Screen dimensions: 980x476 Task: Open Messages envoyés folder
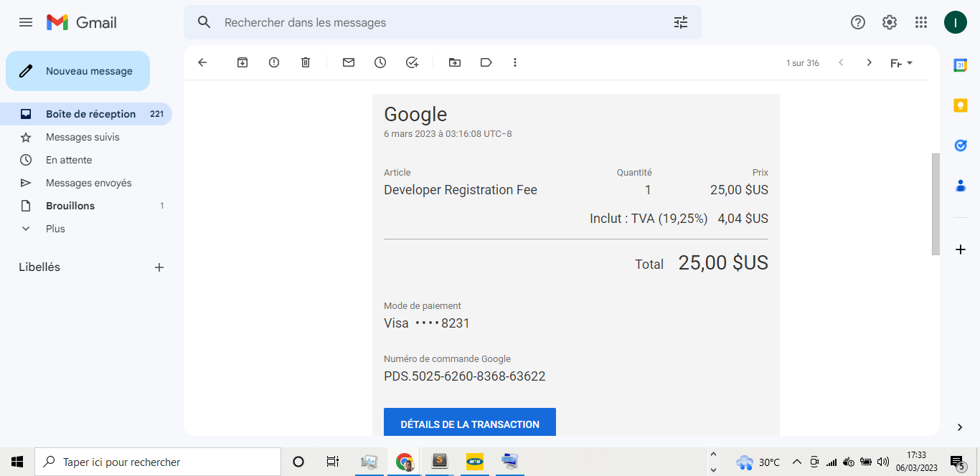(x=86, y=183)
